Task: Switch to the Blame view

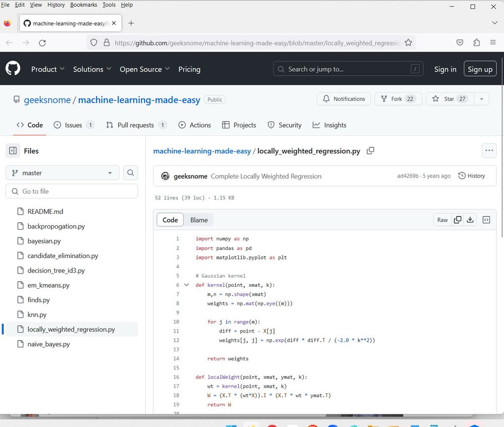Action: coord(199,220)
